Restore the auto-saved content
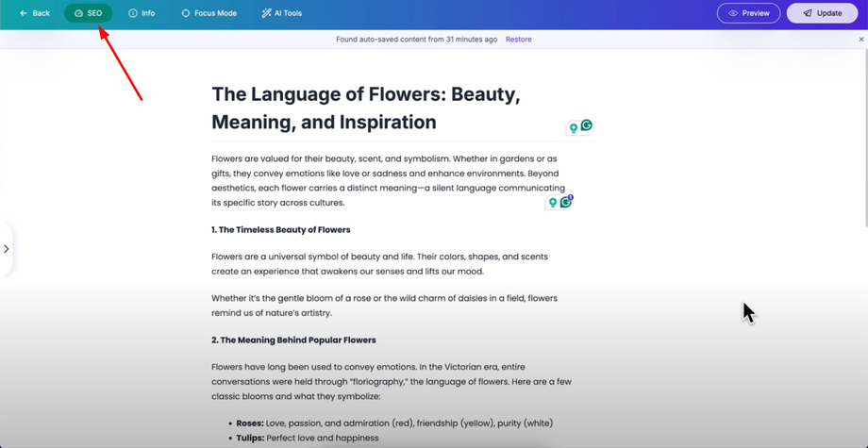Screen dimensions: 868x448 pos(519,40)
